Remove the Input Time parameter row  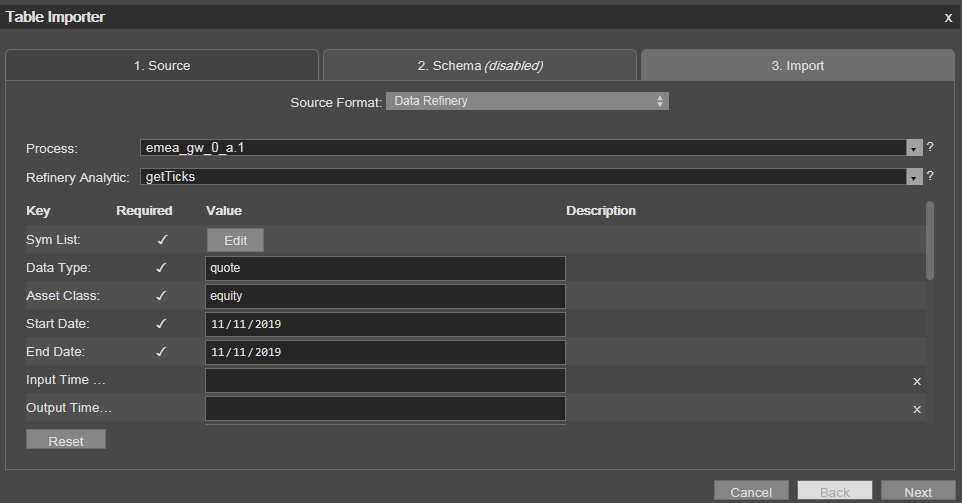[917, 382]
